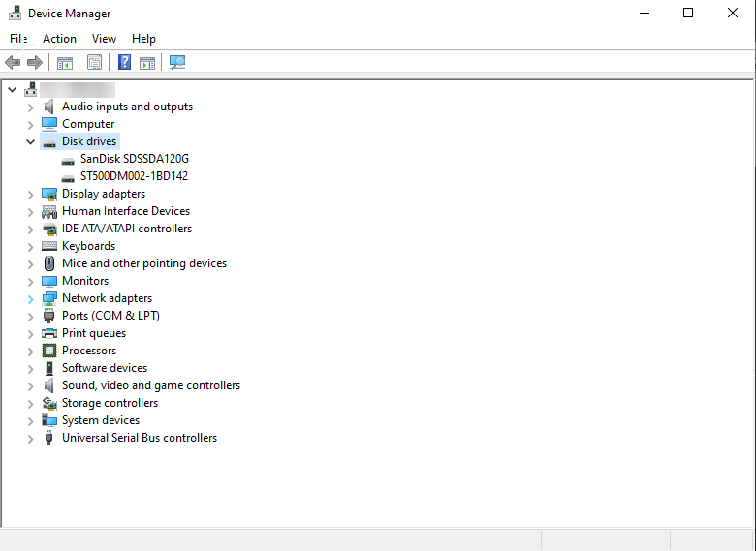The height and width of the screenshot is (551, 756).
Task: Click the Processors chip icon
Action: 49,351
